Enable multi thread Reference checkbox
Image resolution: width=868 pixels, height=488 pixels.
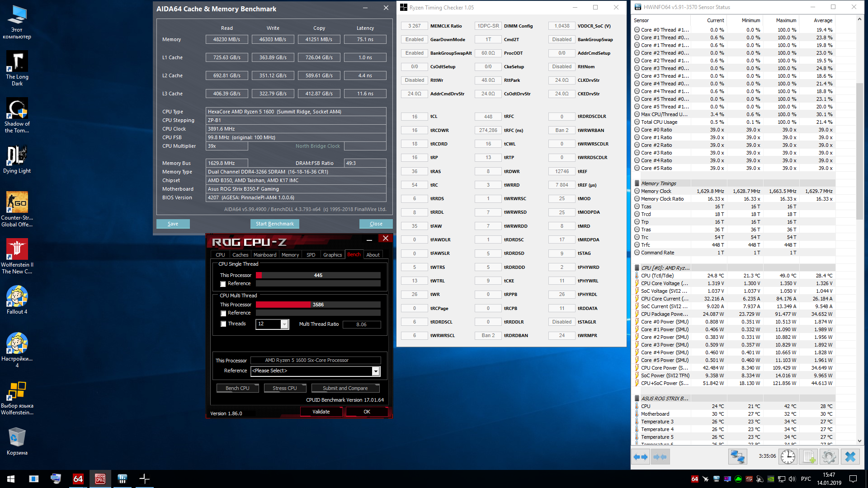223,313
